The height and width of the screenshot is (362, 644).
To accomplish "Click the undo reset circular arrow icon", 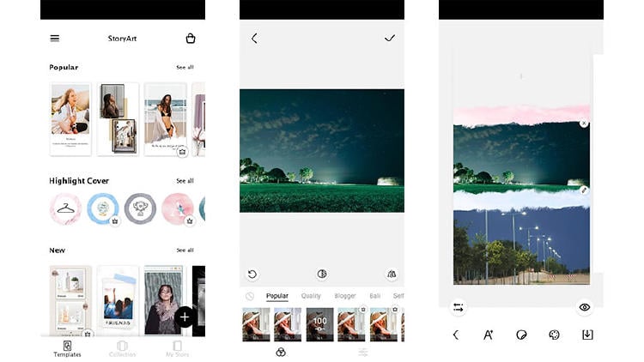I will 252,275.
